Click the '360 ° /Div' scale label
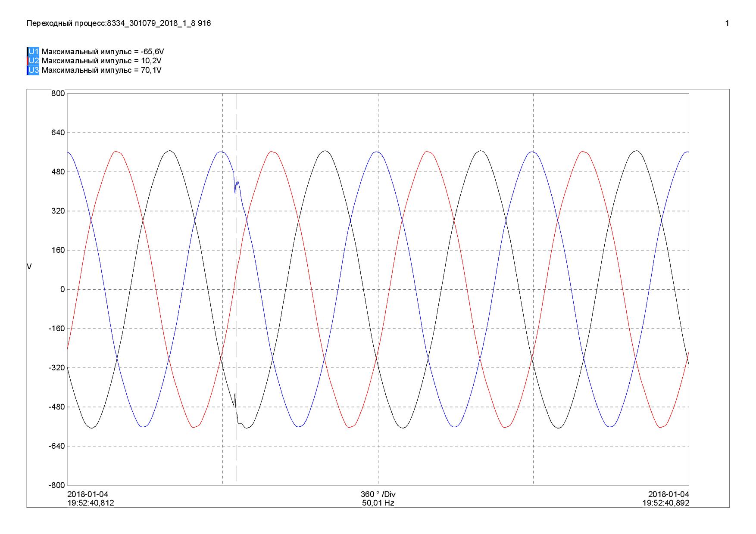 pos(378,494)
